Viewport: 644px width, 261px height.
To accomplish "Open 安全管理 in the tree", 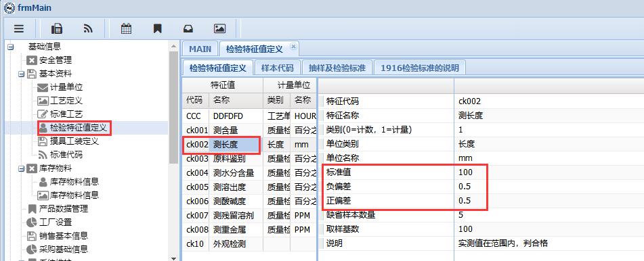I will pos(56,60).
